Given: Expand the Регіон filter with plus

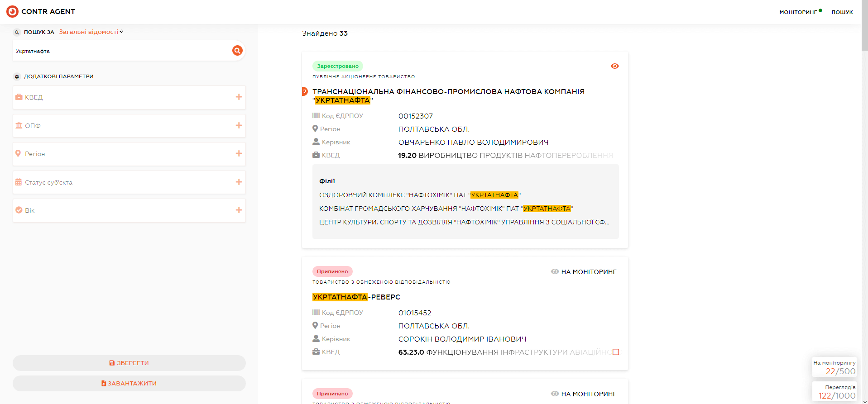Looking at the screenshot, I should 239,153.
